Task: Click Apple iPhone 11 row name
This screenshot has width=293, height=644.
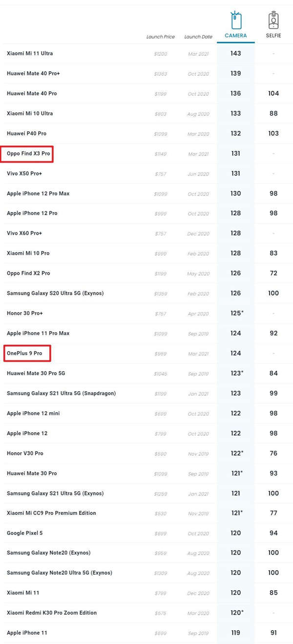Action: coord(27,633)
